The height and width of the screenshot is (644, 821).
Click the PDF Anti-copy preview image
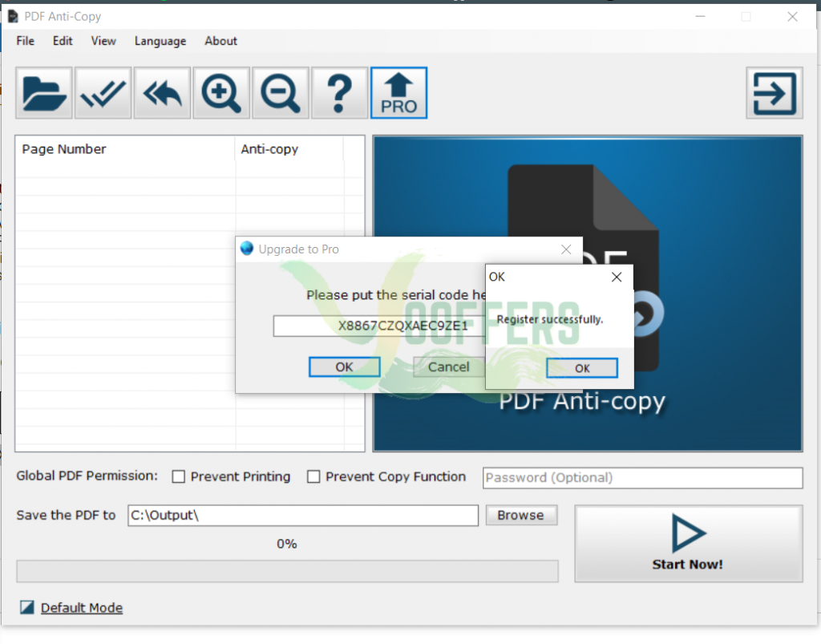[588, 294]
